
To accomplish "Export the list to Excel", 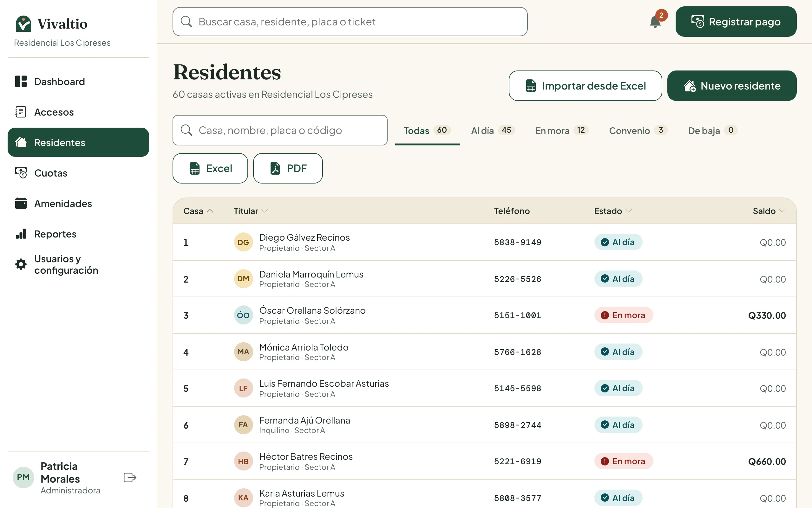I will (210, 168).
